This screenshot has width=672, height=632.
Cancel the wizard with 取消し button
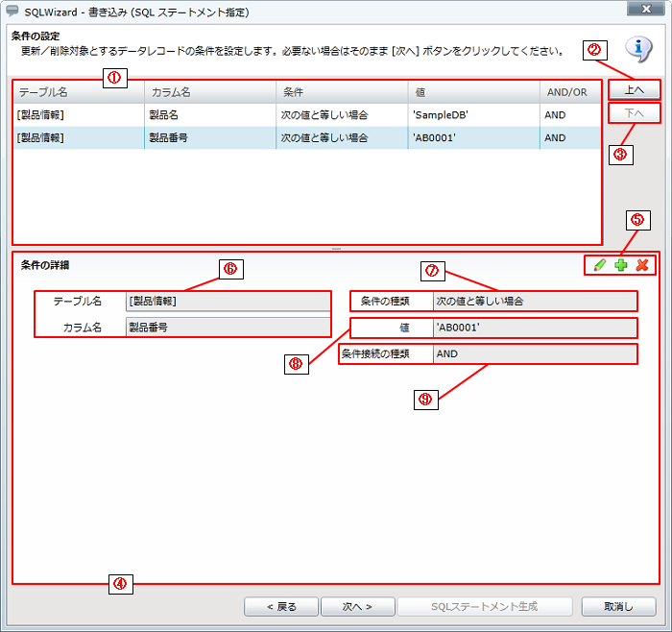point(619,607)
